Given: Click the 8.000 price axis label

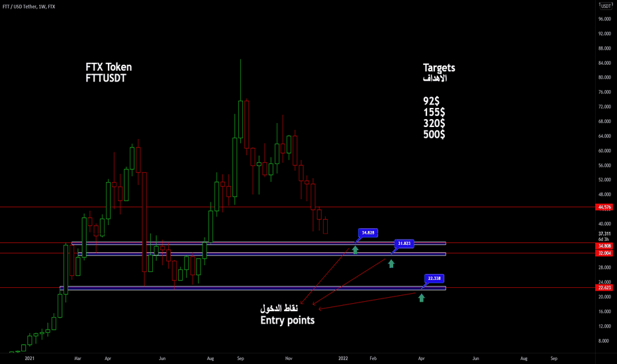Looking at the screenshot, I should [605, 341].
